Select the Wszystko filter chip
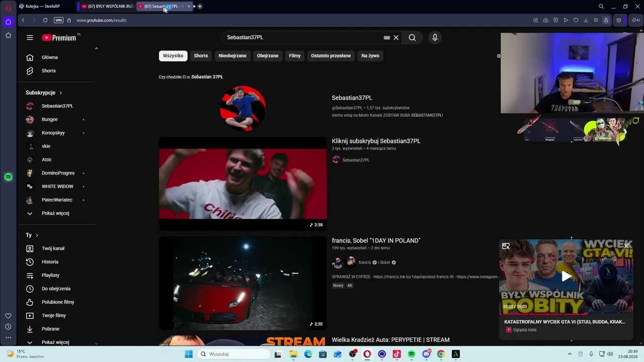This screenshot has height=362, width=644. pyautogui.click(x=173, y=56)
